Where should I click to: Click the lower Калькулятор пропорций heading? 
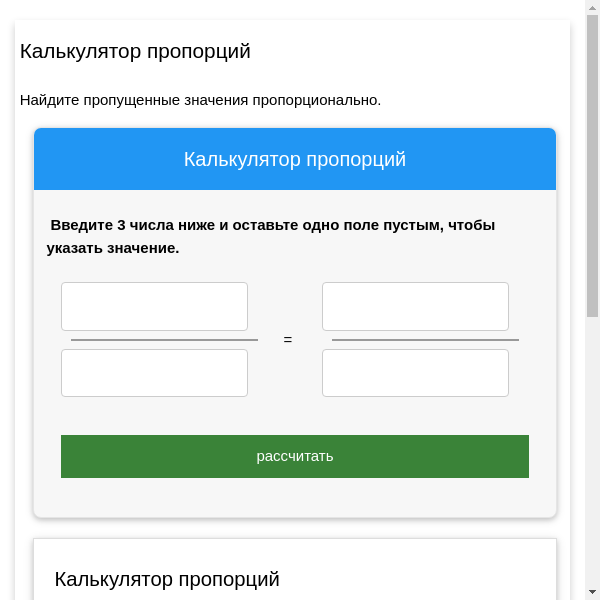click(167, 579)
